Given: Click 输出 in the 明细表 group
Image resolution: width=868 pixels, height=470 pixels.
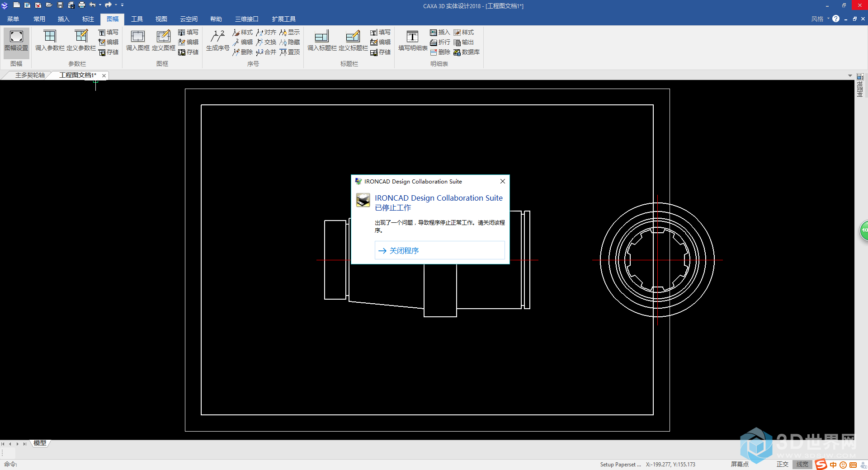Looking at the screenshot, I should coord(464,42).
